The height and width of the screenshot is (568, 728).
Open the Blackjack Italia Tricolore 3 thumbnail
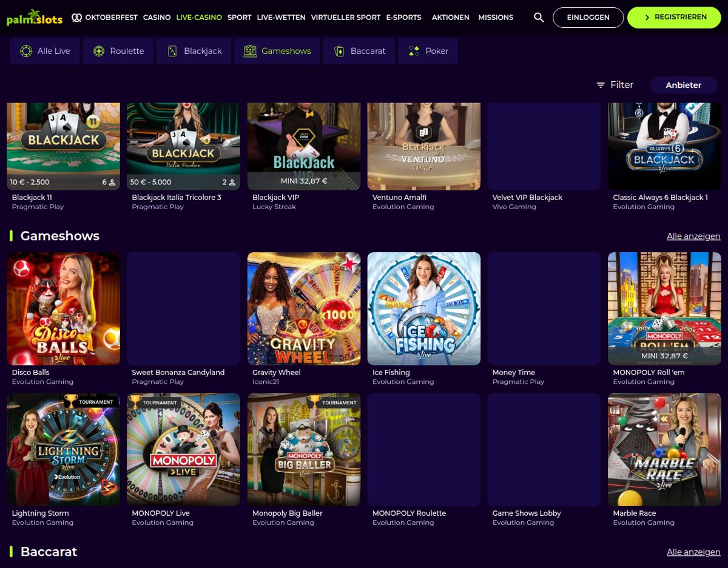pos(183,146)
